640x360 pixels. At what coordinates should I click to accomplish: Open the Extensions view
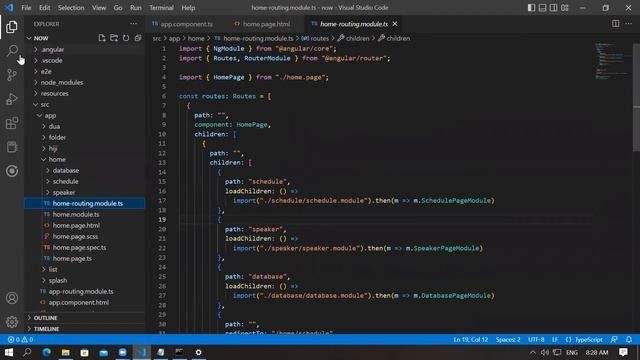(x=12, y=123)
